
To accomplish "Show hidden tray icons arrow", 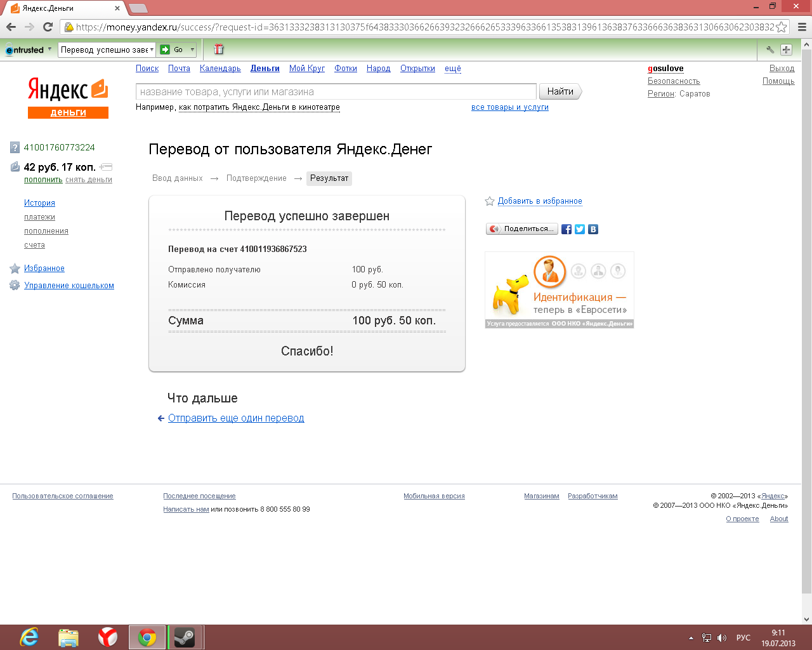I will coord(691,638).
